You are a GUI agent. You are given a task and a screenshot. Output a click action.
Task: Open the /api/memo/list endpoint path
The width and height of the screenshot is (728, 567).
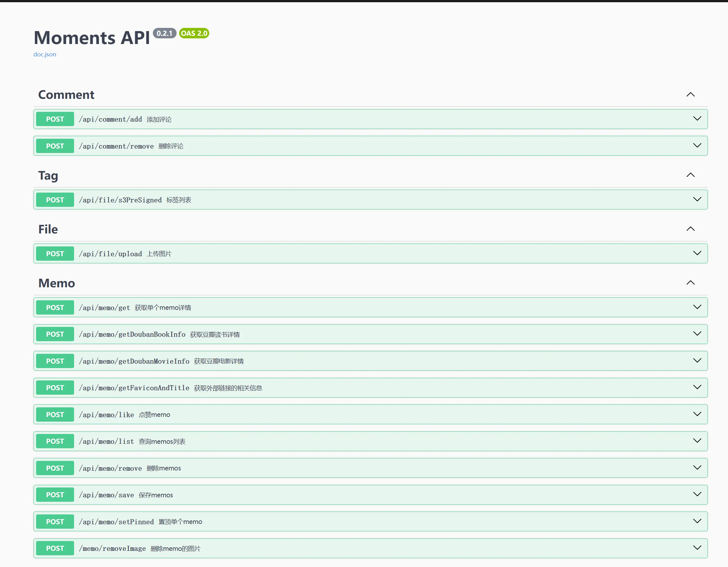point(106,441)
